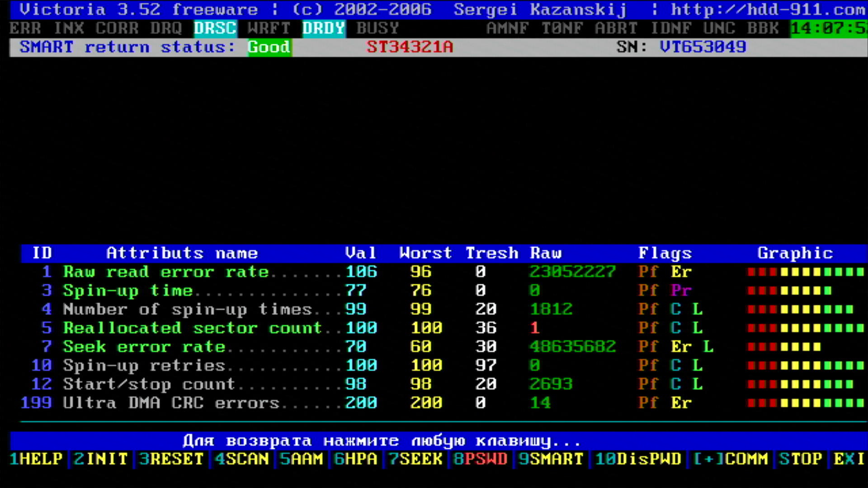The width and height of the screenshot is (868, 488).
Task: Start the 4SCAN function
Action: [242, 459]
